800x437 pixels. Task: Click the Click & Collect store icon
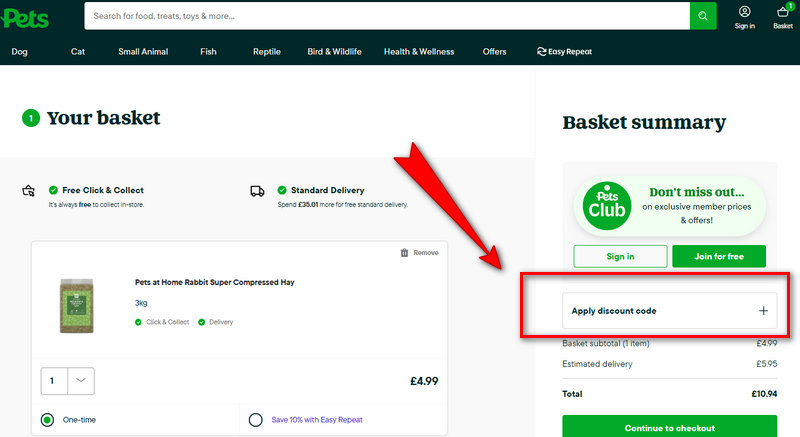29,190
